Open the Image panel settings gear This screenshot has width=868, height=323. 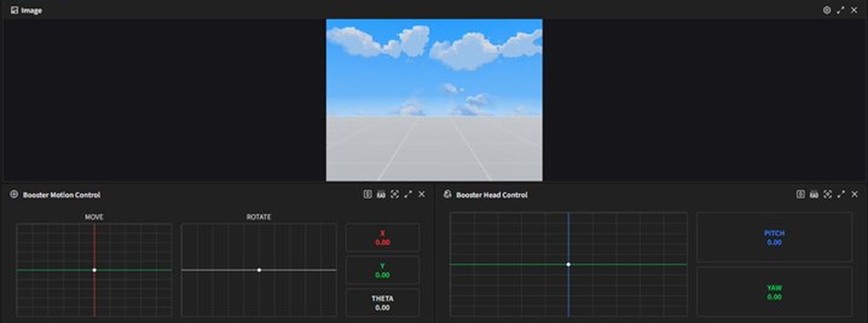tap(827, 10)
